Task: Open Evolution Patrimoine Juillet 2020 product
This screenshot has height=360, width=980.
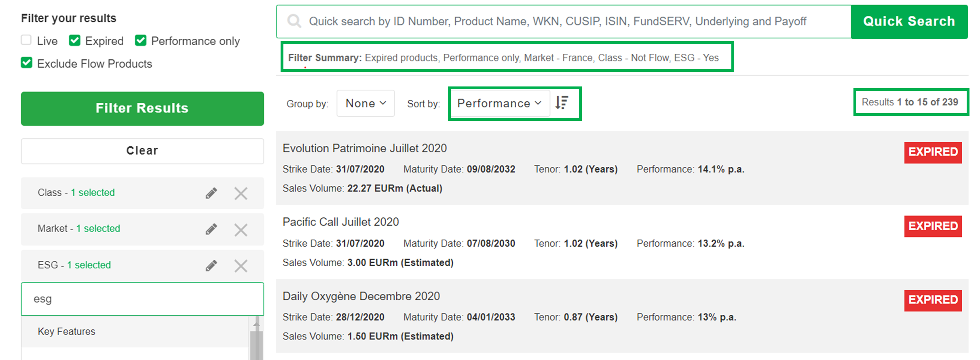Action: (x=365, y=148)
